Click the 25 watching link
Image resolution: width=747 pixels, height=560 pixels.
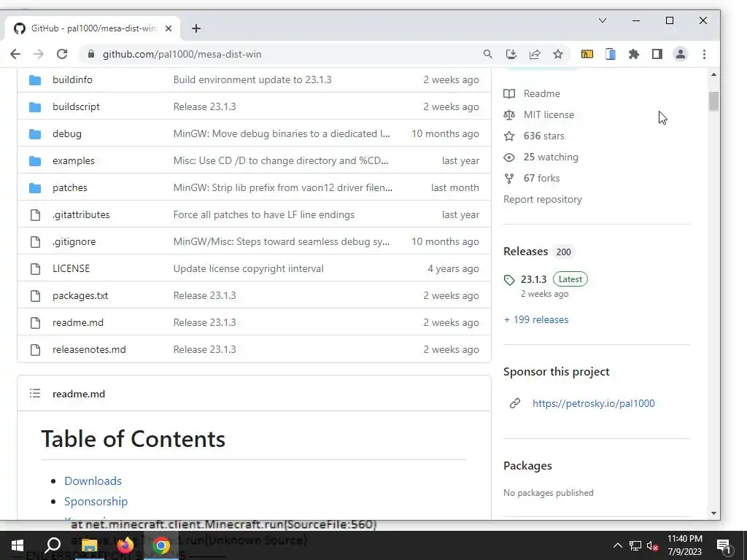(551, 157)
